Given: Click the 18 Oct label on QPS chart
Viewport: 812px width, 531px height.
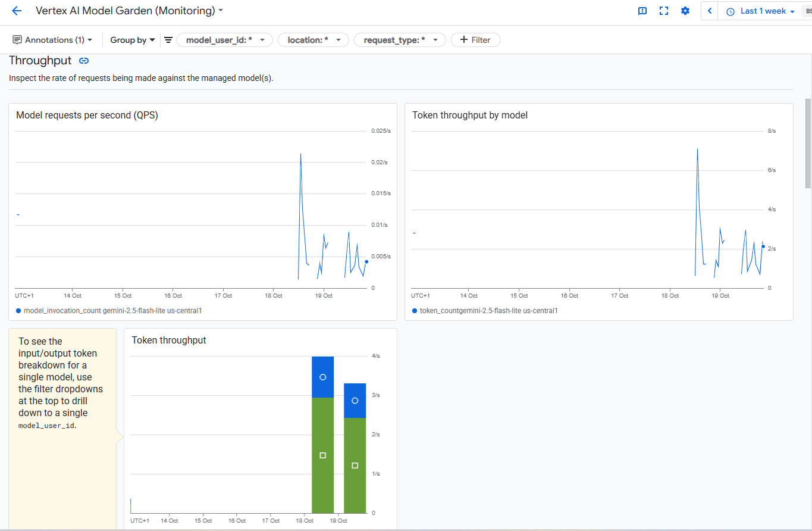Looking at the screenshot, I should click(x=274, y=295).
